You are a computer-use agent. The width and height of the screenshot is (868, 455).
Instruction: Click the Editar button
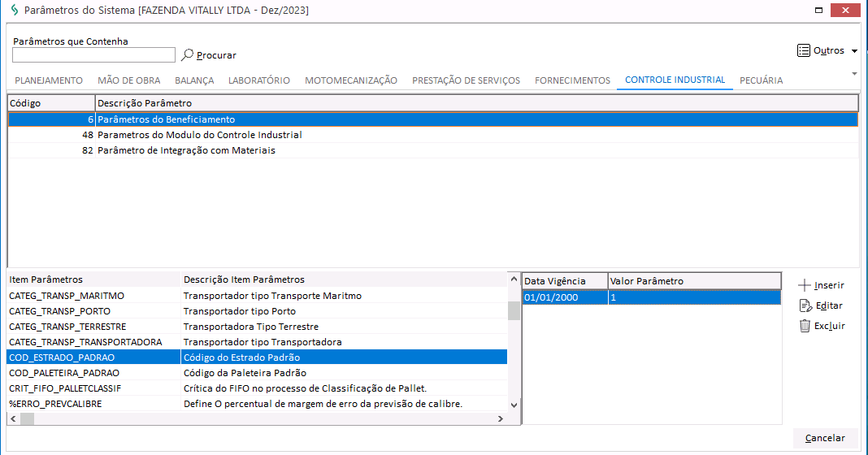click(x=821, y=305)
